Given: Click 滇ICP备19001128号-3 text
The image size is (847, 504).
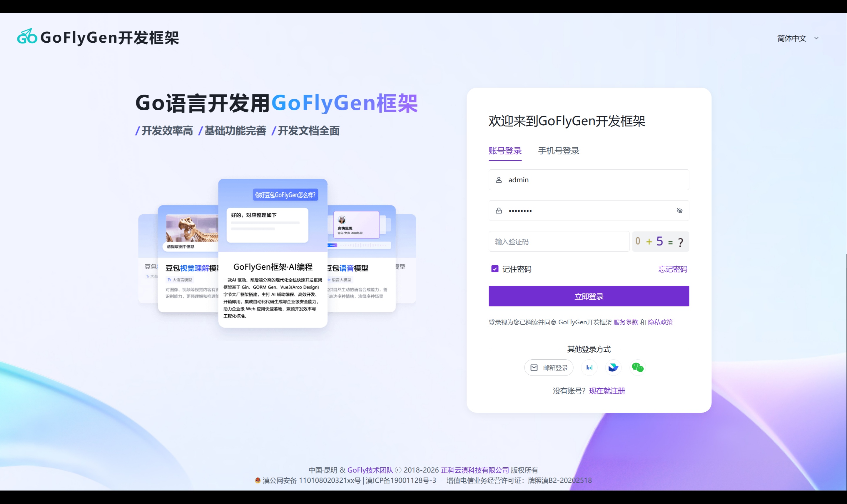Looking at the screenshot, I should 401,480.
